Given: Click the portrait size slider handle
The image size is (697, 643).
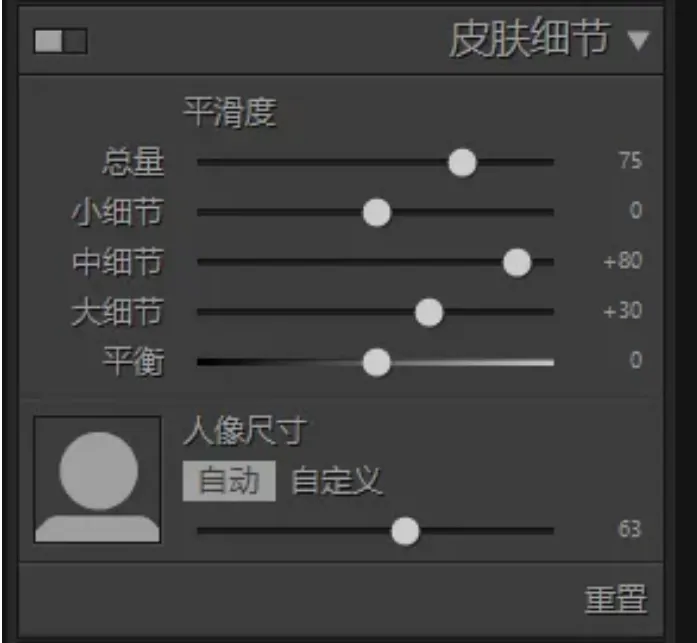Looking at the screenshot, I should tap(405, 531).
